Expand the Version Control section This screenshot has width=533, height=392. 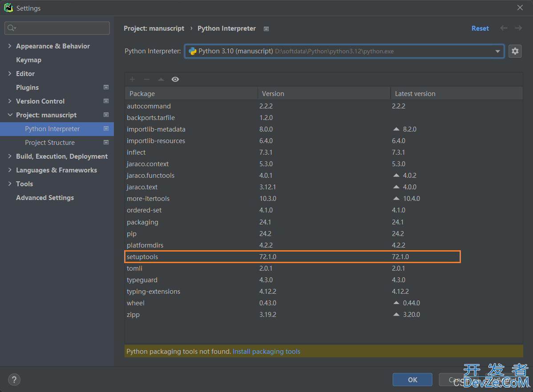point(10,101)
